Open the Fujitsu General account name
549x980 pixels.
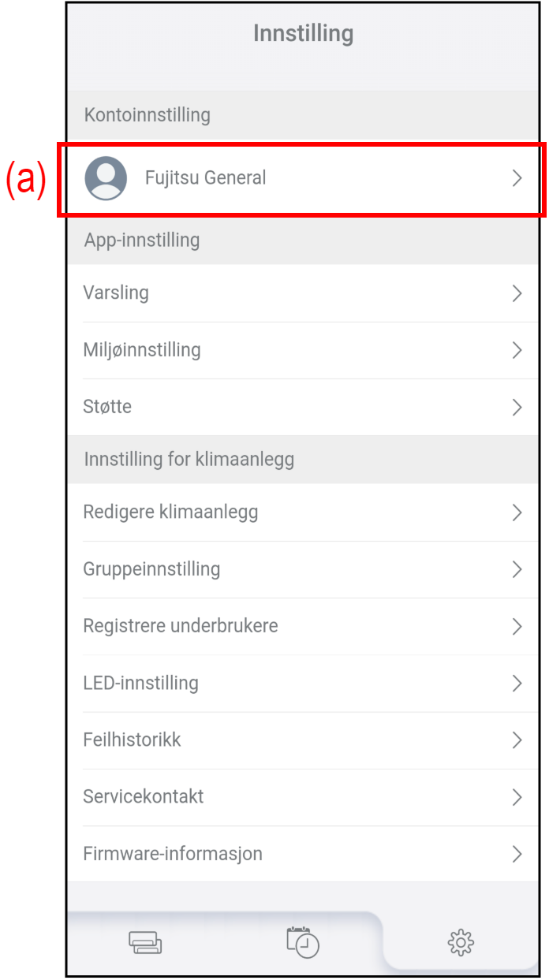(x=205, y=178)
